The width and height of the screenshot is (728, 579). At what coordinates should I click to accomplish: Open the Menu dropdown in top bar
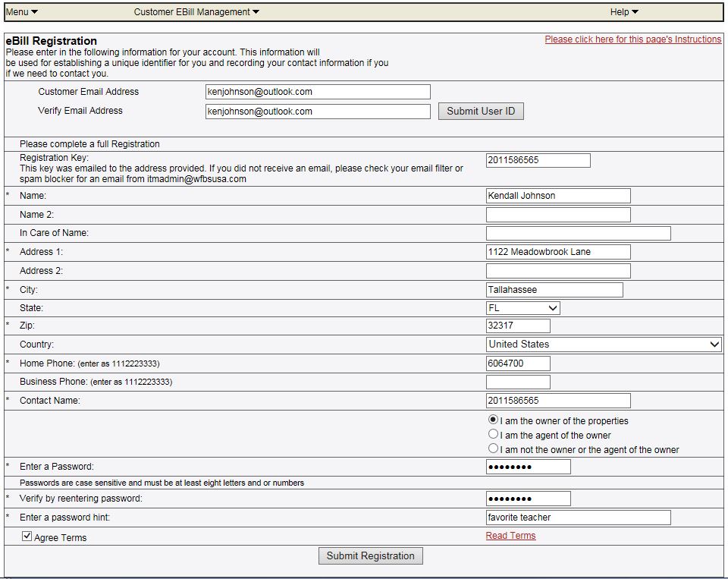tap(21, 12)
